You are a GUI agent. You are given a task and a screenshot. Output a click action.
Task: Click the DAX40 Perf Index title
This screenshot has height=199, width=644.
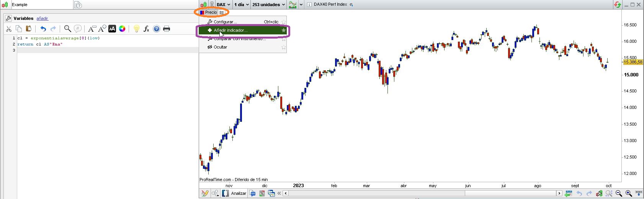[330, 5]
